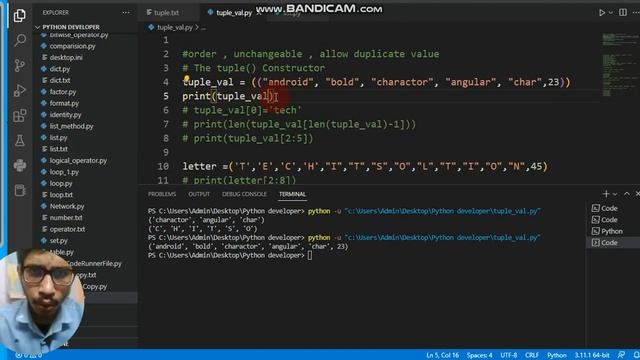
Task: Open the OUTPUT panel tab
Action: (199, 194)
